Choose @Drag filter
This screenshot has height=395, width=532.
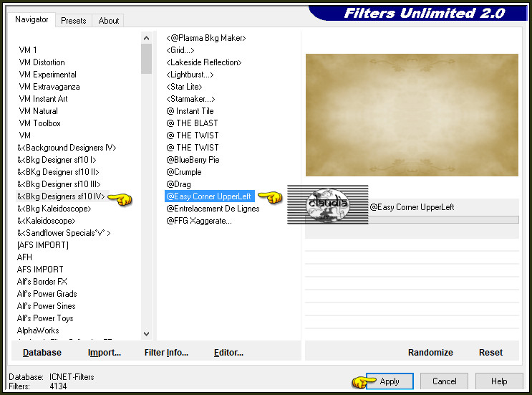coord(178,184)
